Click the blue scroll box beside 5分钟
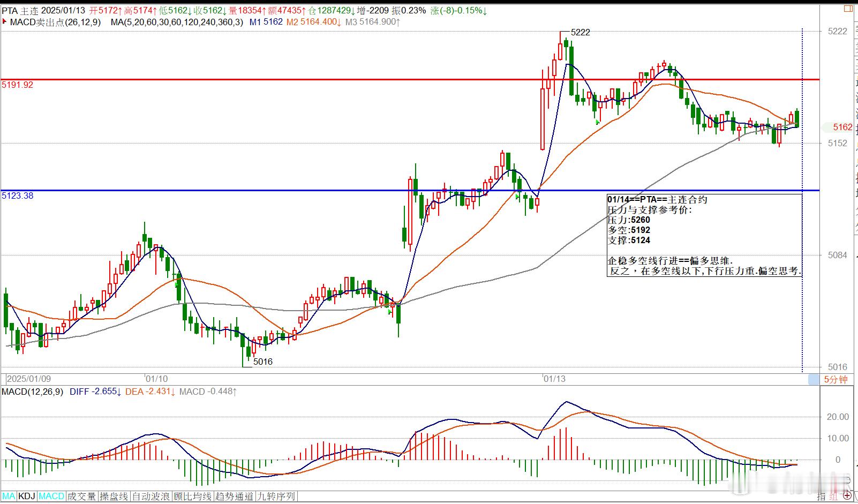Image resolution: width=858 pixels, height=504 pixels. coord(814,380)
